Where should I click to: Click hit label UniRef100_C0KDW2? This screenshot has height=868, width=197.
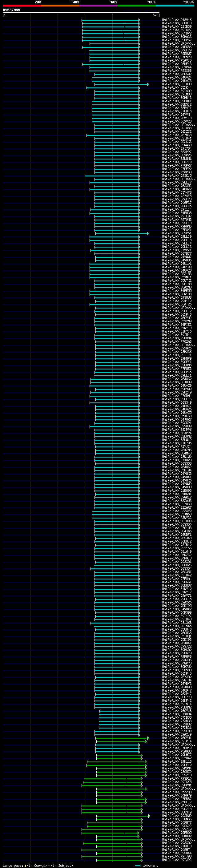(x=177, y=836)
